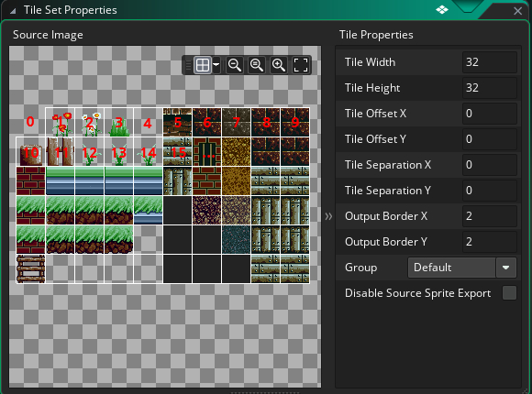Screen dimensions: 532x394
Task: Click the Tile Separation Y field
Action: [x=489, y=191]
